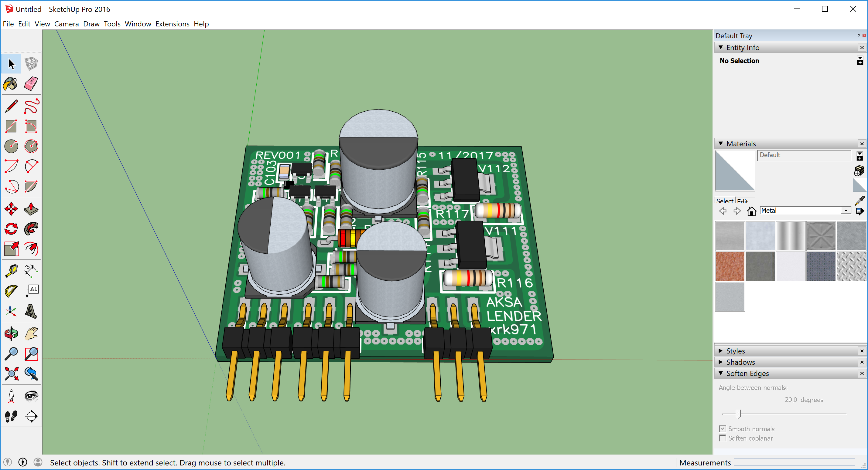The width and height of the screenshot is (868, 470).
Task: Go to materials library home
Action: (x=751, y=211)
